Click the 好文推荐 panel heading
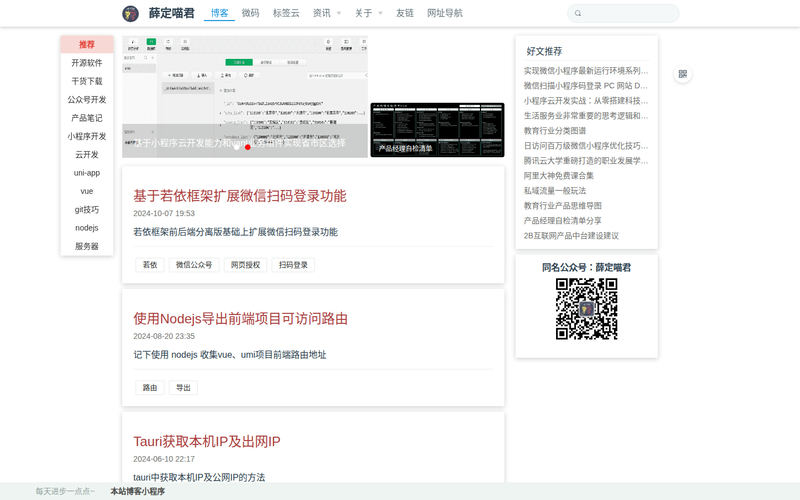Image resolution: width=800 pixels, height=500 pixels. (544, 51)
